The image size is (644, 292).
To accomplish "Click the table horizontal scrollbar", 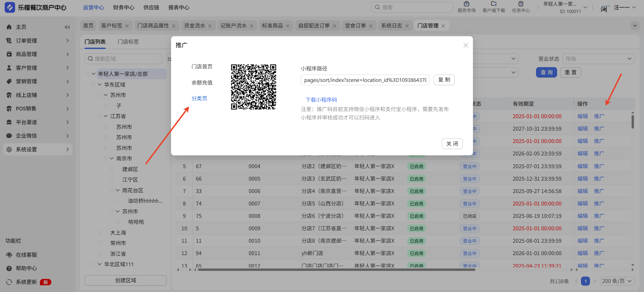I will click(336, 270).
